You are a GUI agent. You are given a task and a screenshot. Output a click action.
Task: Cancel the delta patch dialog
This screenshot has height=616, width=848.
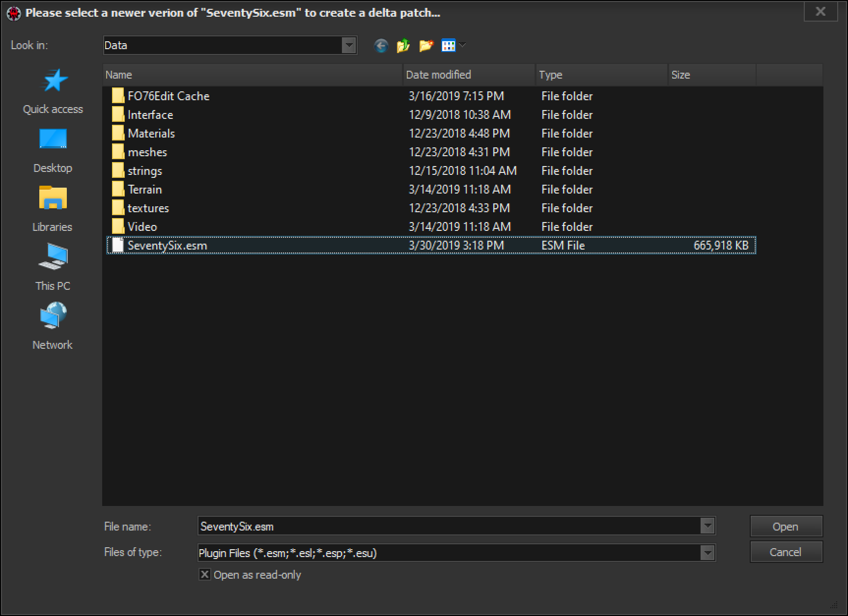pyautogui.click(x=786, y=552)
